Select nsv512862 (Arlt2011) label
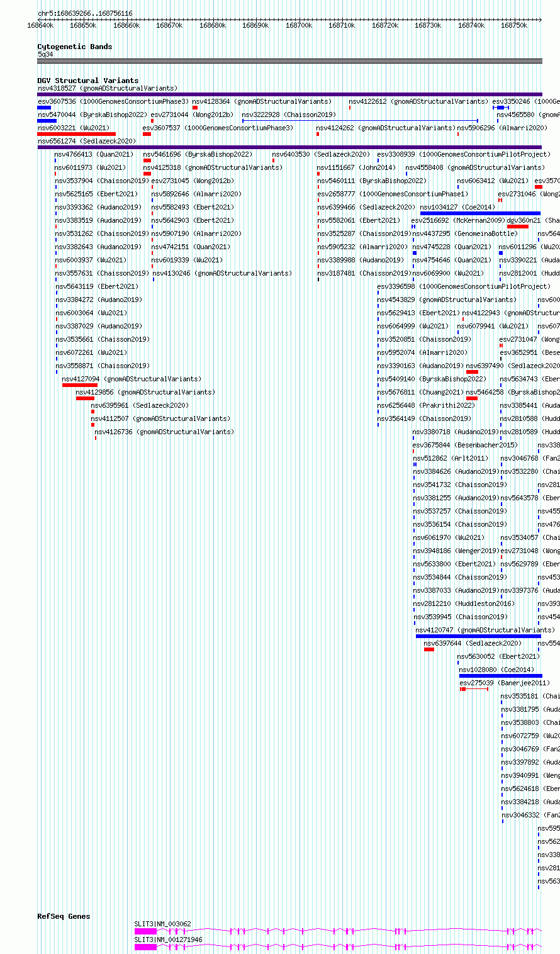 (451, 458)
